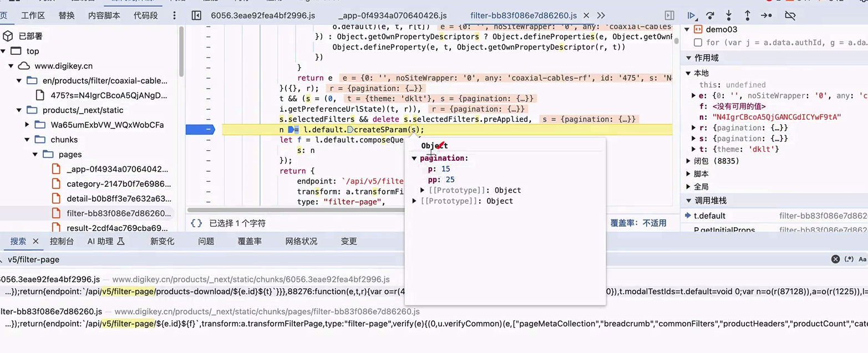Screen dimensions: 868x353
Task: Open category-2147b0f7e6986 file
Action: pyautogui.click(x=119, y=184)
